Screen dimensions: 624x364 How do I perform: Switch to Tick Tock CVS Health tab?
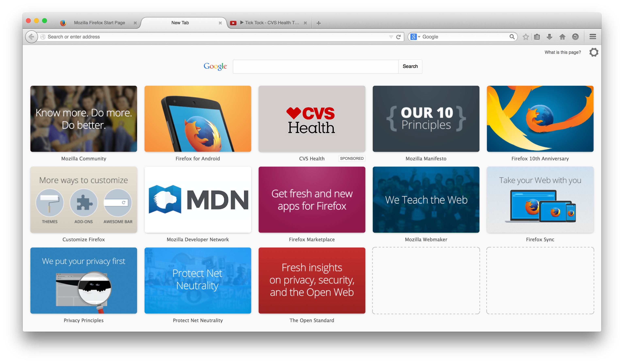coord(272,23)
